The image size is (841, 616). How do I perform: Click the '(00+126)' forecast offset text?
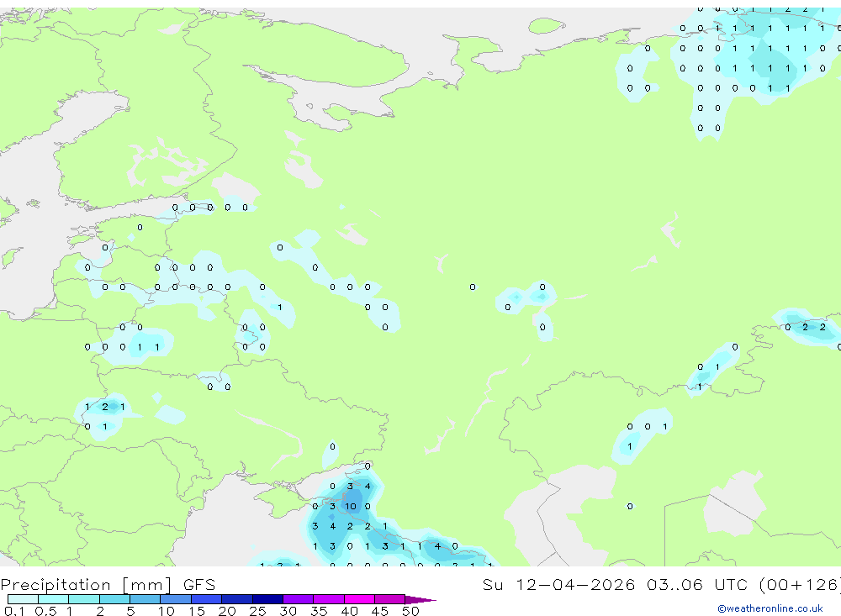tap(801, 584)
